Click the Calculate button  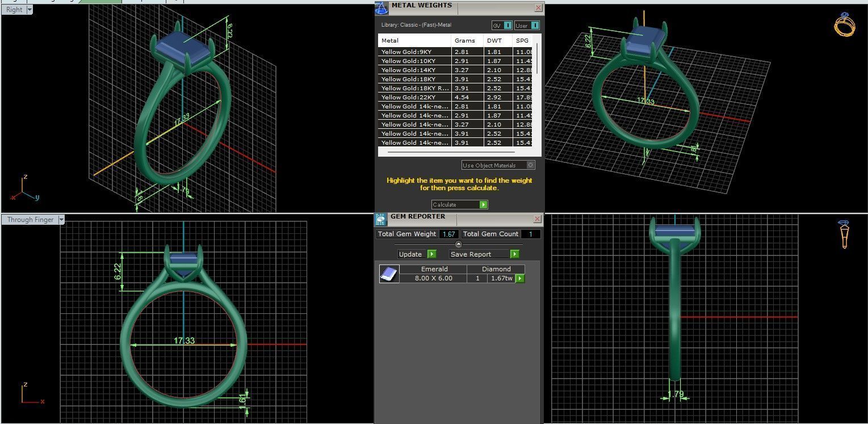(x=459, y=204)
